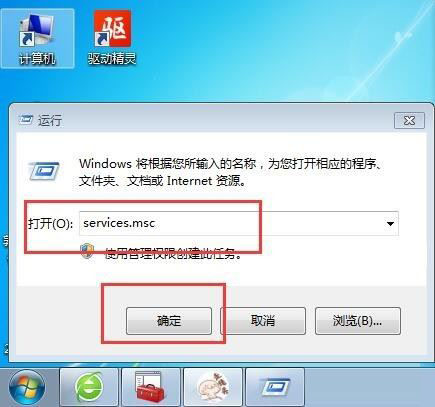Switch to the Run dialog taskbar button
Screen dimensions: 435x407
pyautogui.click(x=275, y=387)
